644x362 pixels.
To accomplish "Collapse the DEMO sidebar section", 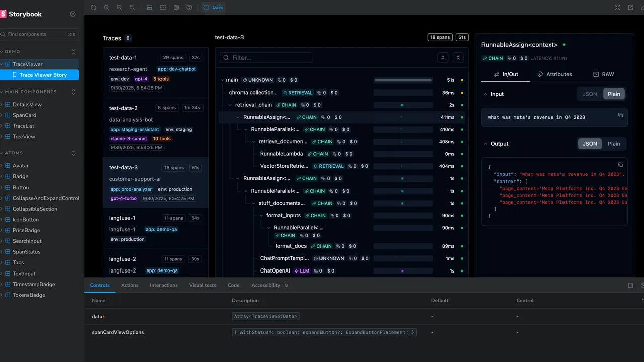I will tap(73, 52).
